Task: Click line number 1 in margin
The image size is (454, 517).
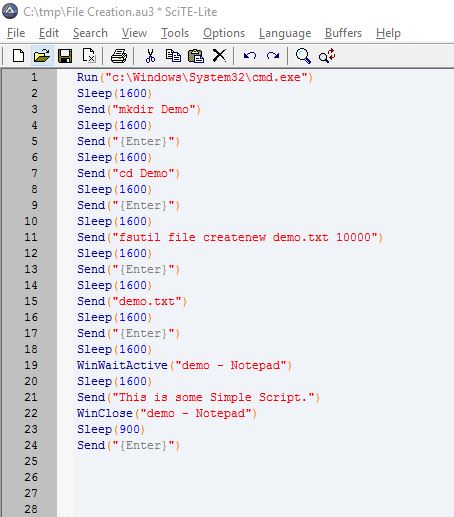Action: pyautogui.click(x=34, y=77)
